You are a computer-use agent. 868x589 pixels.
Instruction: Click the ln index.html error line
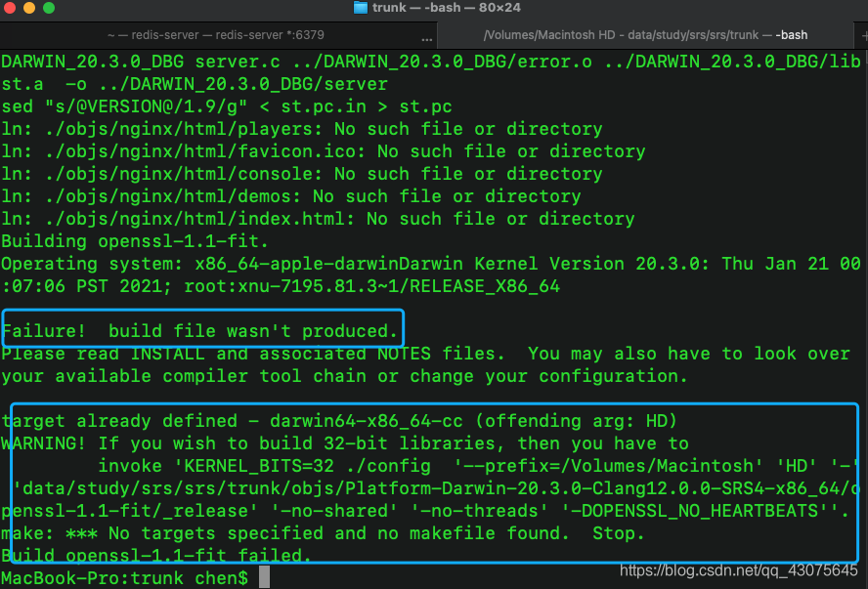(x=318, y=219)
